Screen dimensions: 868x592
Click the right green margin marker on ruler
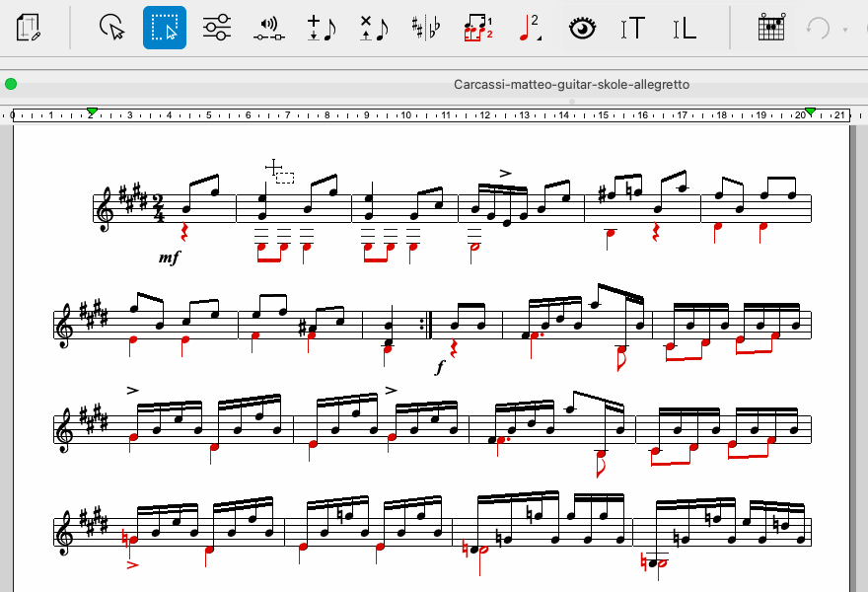pyautogui.click(x=810, y=111)
